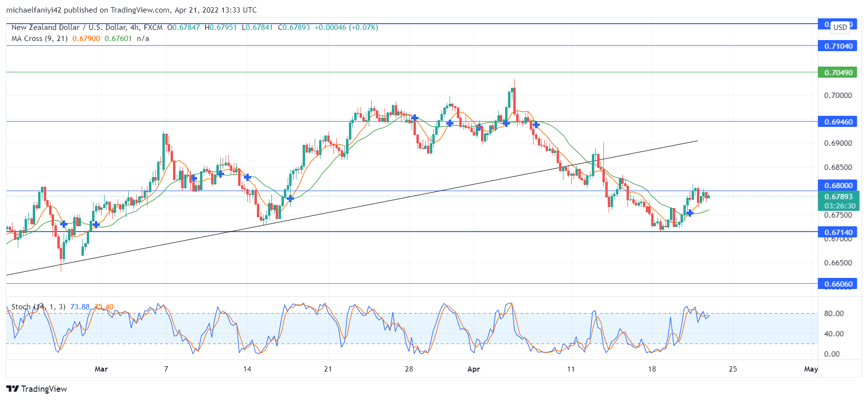Click the May date label on time axis

point(811,369)
